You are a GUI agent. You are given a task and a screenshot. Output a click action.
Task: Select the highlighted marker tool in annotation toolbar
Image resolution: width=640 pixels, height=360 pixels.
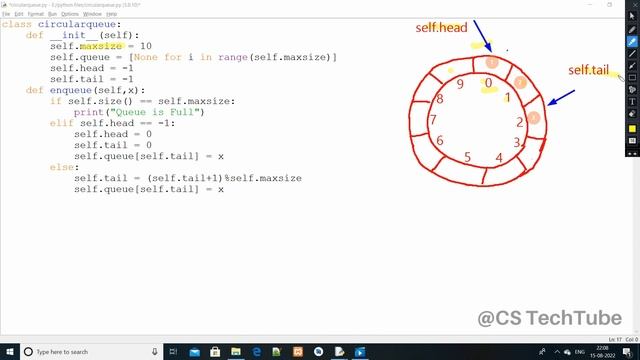[x=632, y=41]
